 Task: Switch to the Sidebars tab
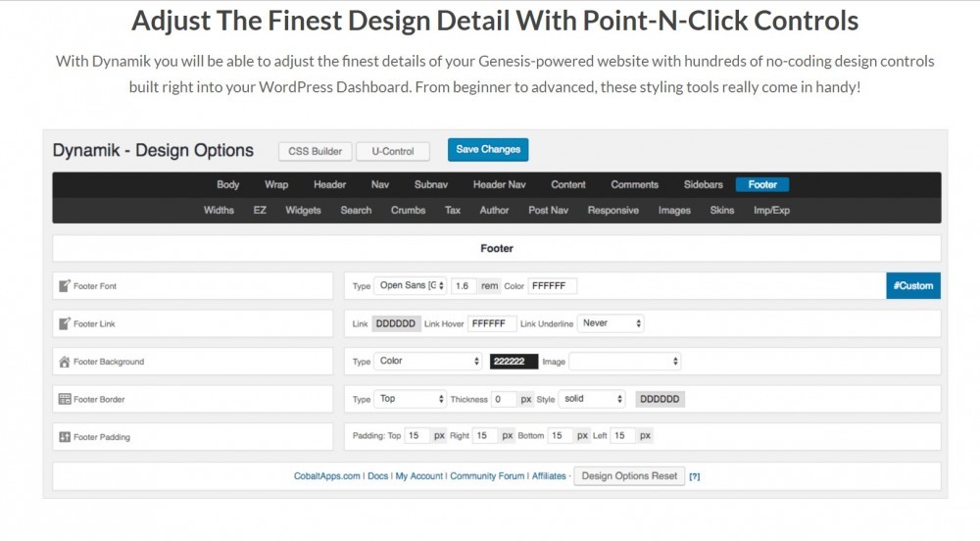pos(703,185)
